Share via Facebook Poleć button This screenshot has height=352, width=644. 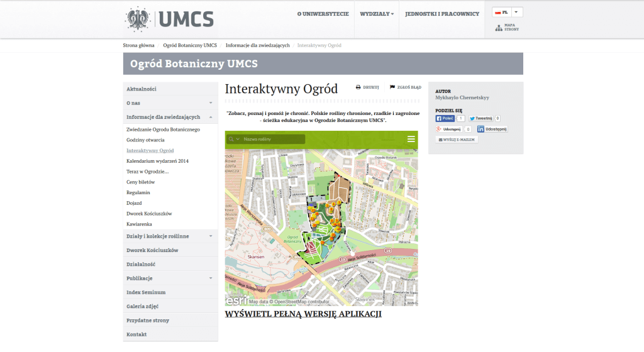[445, 118]
